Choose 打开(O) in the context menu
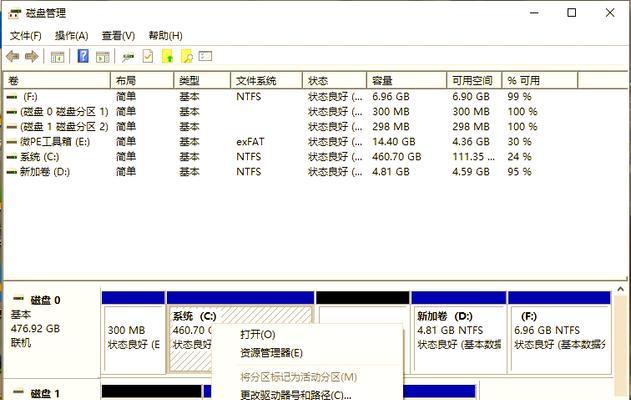 tap(257, 334)
